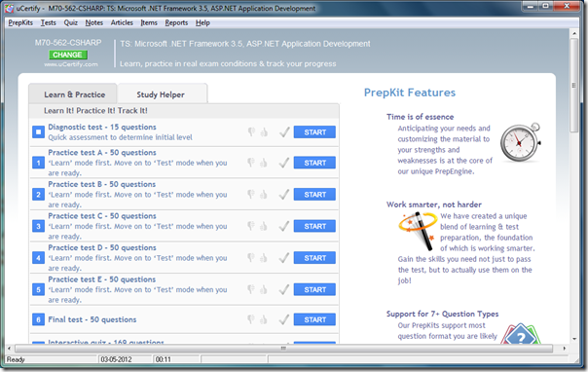Image resolution: width=588 pixels, height=372 pixels.
Task: Open the Articles menu
Action: pyautogui.click(x=122, y=22)
